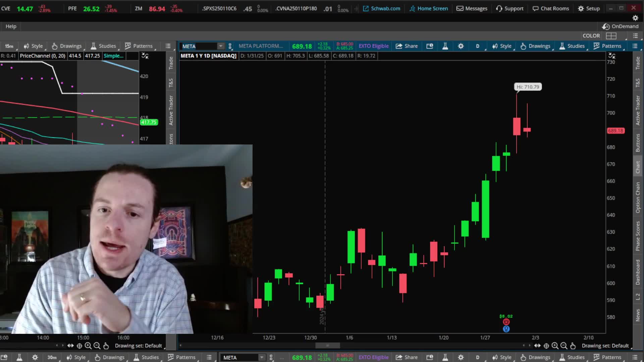Expand the META symbol dropdown arrow
This screenshot has width=644, height=362.
click(220, 46)
